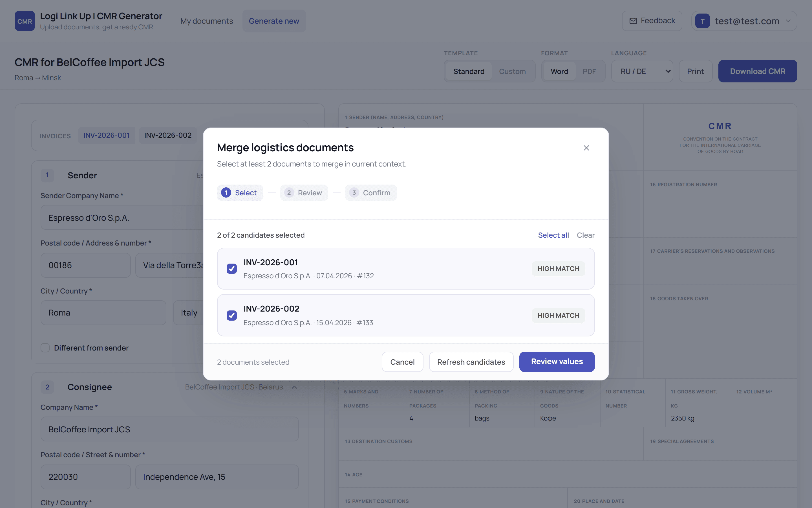
Task: Click the Feedback button
Action: pyautogui.click(x=652, y=21)
